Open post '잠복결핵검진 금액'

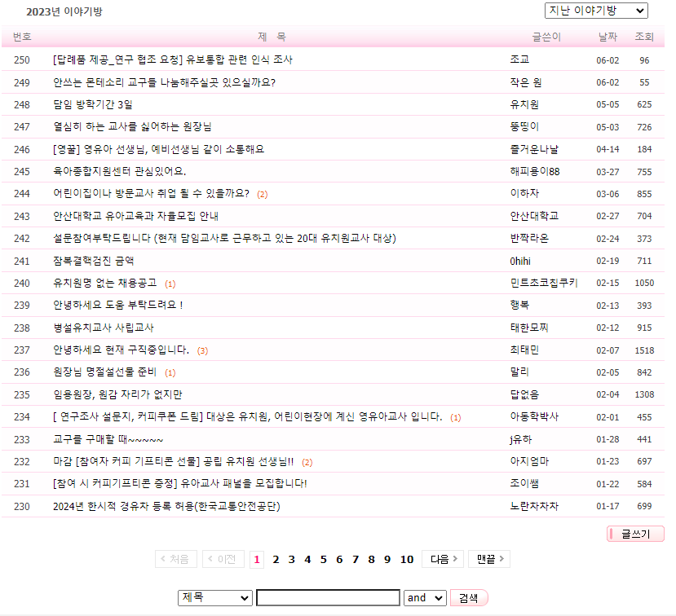point(93,261)
